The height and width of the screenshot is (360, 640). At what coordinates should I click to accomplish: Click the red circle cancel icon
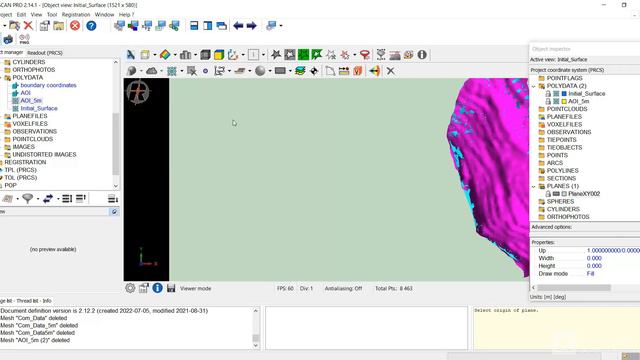(x=75, y=26)
